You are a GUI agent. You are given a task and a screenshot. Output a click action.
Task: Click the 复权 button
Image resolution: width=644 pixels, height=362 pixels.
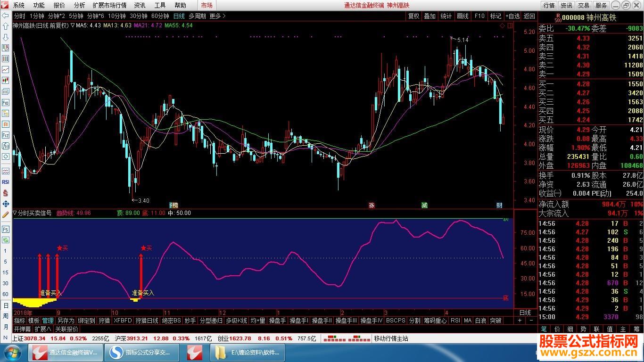coord(413,16)
